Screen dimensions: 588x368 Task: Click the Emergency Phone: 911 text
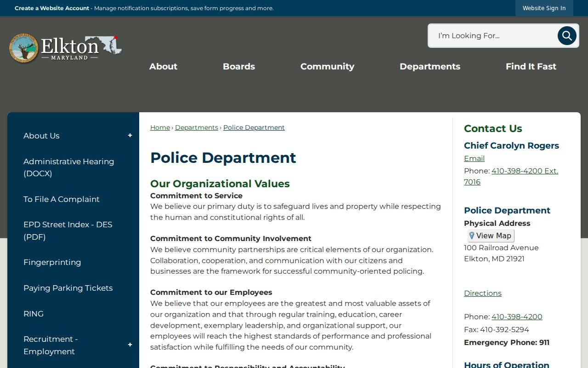click(x=507, y=342)
